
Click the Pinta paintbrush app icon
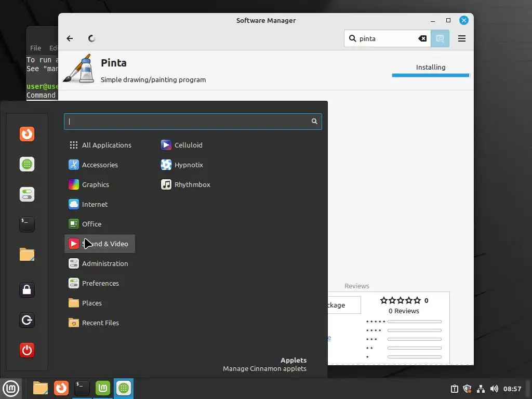coord(79,69)
